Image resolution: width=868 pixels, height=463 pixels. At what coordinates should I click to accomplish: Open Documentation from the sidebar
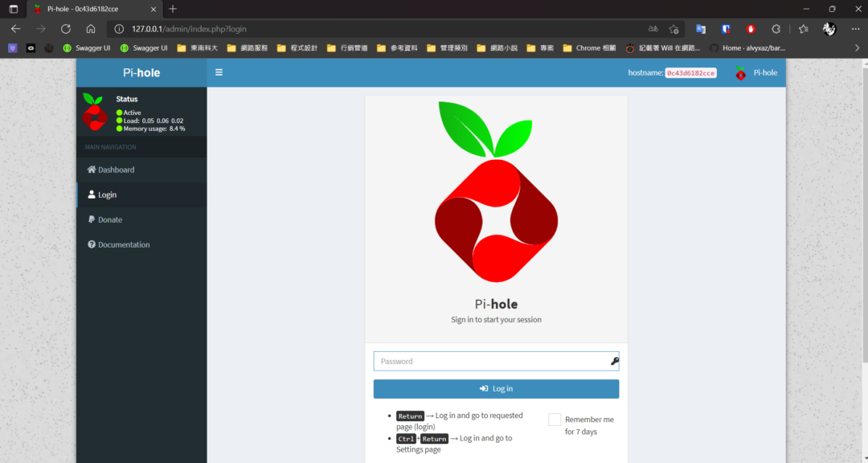click(x=141, y=244)
